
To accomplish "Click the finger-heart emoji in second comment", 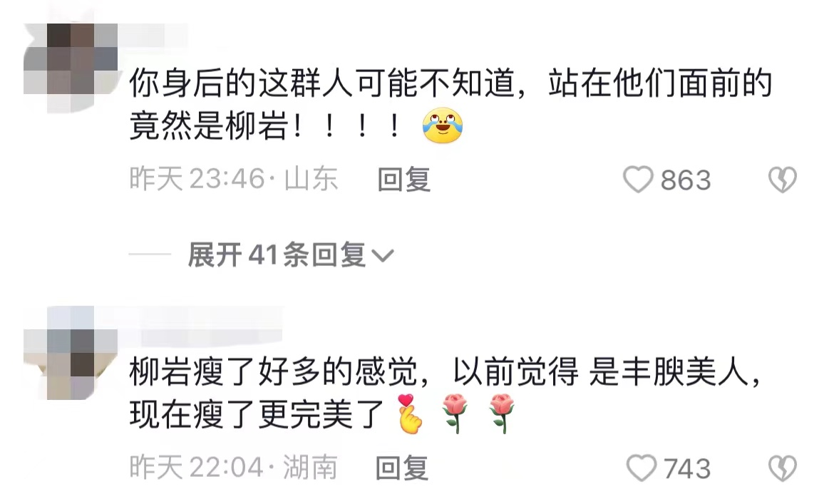I will [x=409, y=413].
